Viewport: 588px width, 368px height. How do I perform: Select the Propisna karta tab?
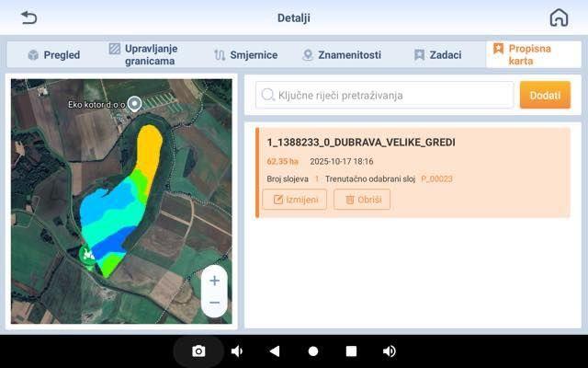[x=534, y=55]
